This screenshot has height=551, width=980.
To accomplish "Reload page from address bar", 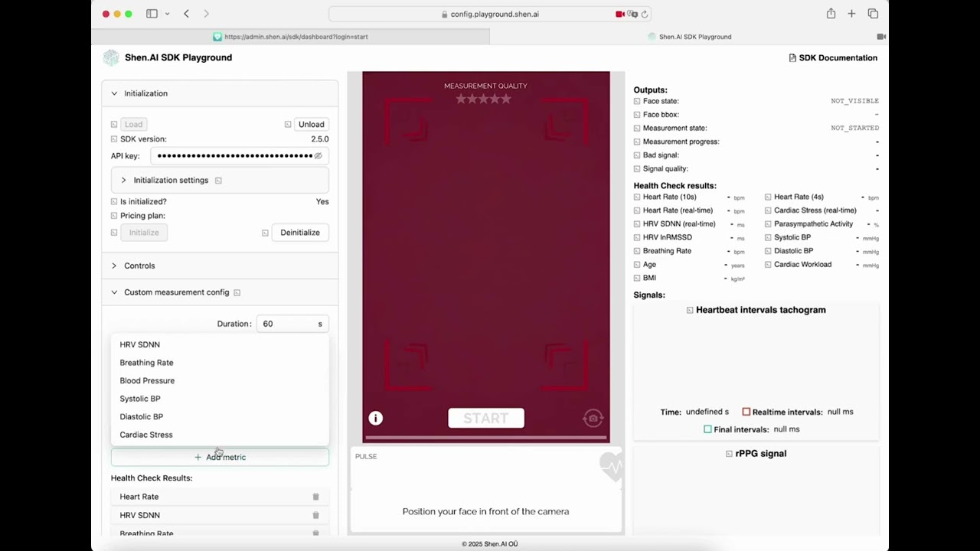I will pos(645,14).
